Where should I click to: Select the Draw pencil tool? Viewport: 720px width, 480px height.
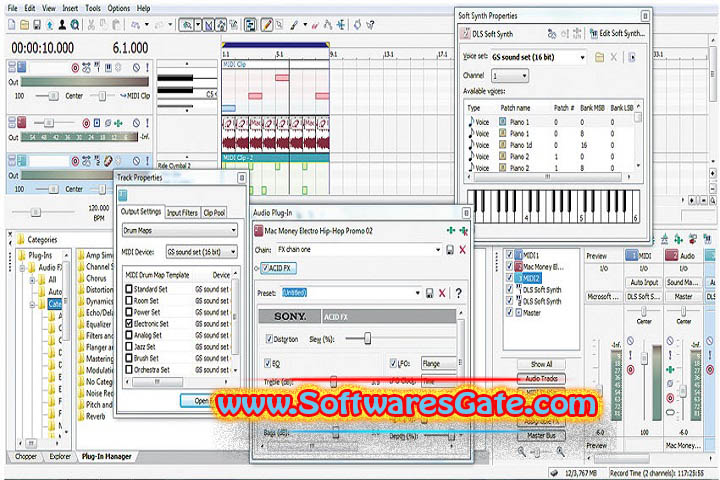(x=266, y=25)
